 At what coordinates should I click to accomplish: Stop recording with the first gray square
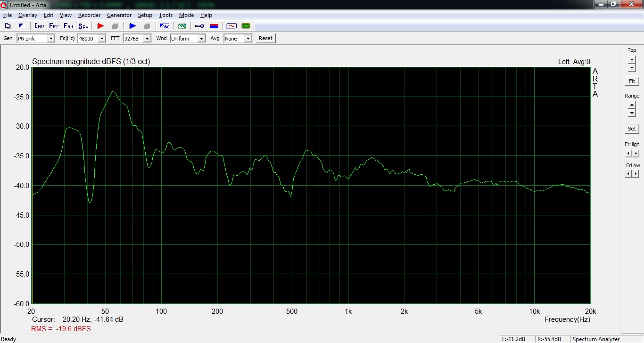click(x=115, y=26)
